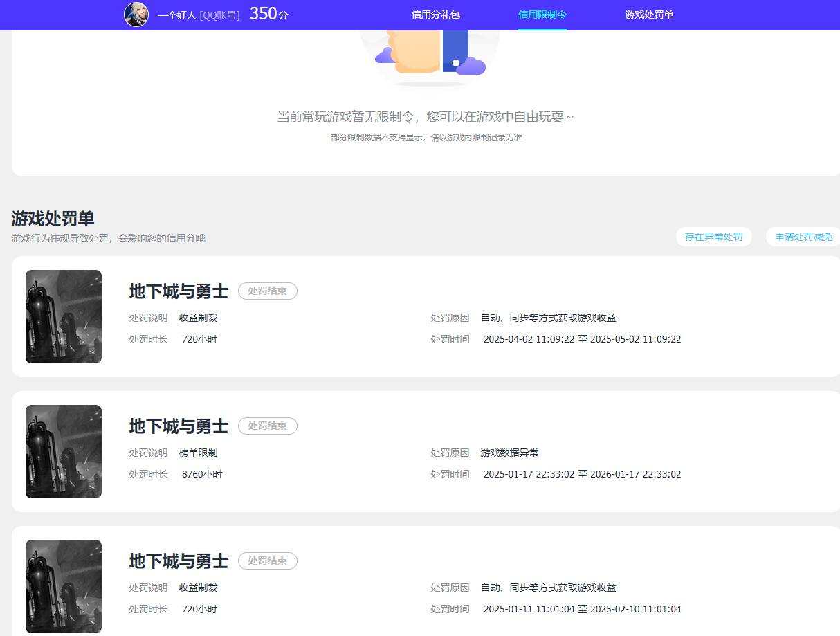The image size is (840, 636).
Task: Open game thumbnail of the 2025-01-11 penalty card
Action: click(x=64, y=586)
